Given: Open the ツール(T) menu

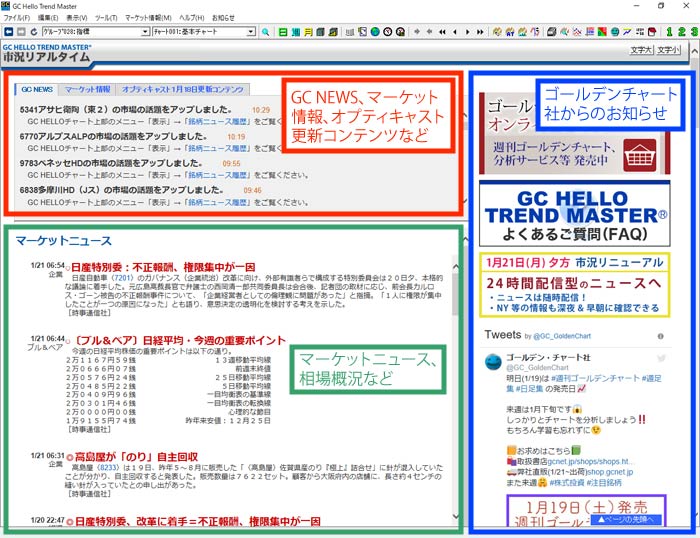Looking at the screenshot, I should (106, 18).
